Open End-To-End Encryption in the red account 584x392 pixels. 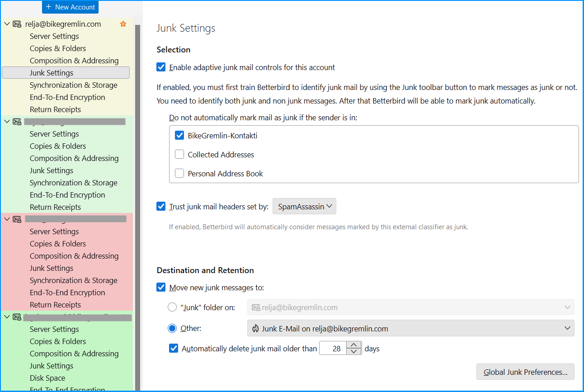click(67, 293)
